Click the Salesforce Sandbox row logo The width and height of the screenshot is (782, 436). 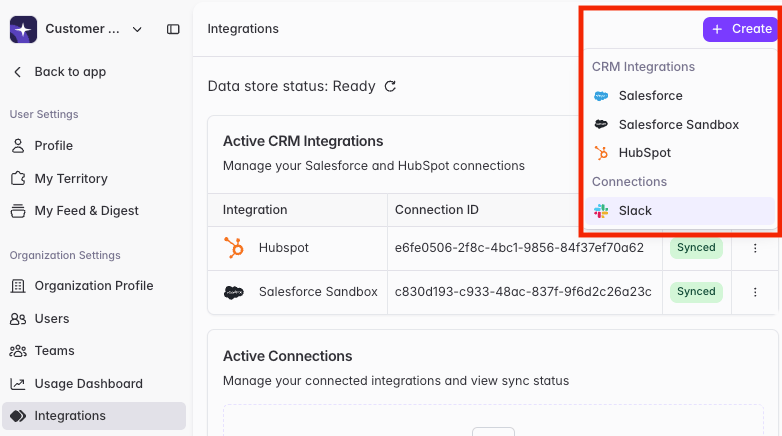tap(233, 292)
